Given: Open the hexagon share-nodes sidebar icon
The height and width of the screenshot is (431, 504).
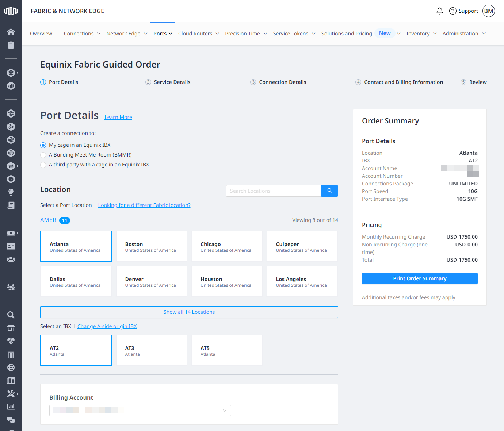Looking at the screenshot, I should (11, 127).
